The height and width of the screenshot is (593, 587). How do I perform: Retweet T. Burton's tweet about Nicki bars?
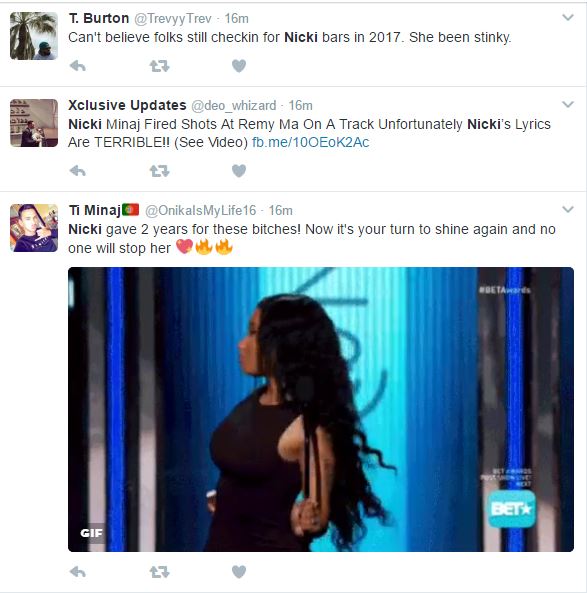tap(159, 66)
